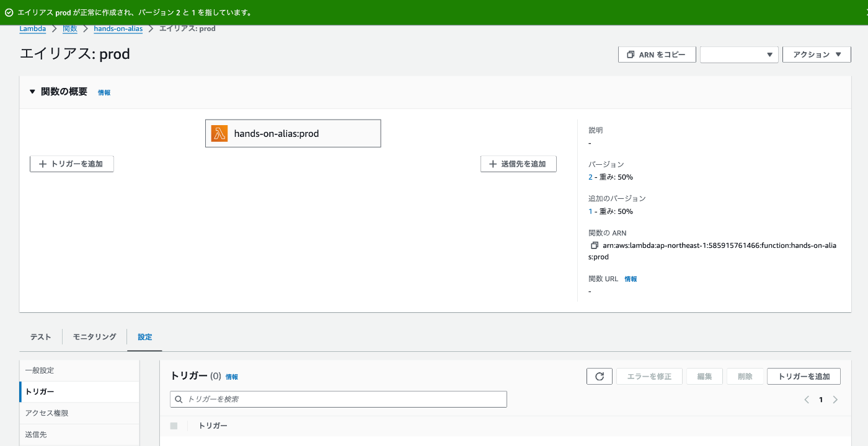Open the アクション dropdown menu
The height and width of the screenshot is (446, 868).
[x=816, y=55]
